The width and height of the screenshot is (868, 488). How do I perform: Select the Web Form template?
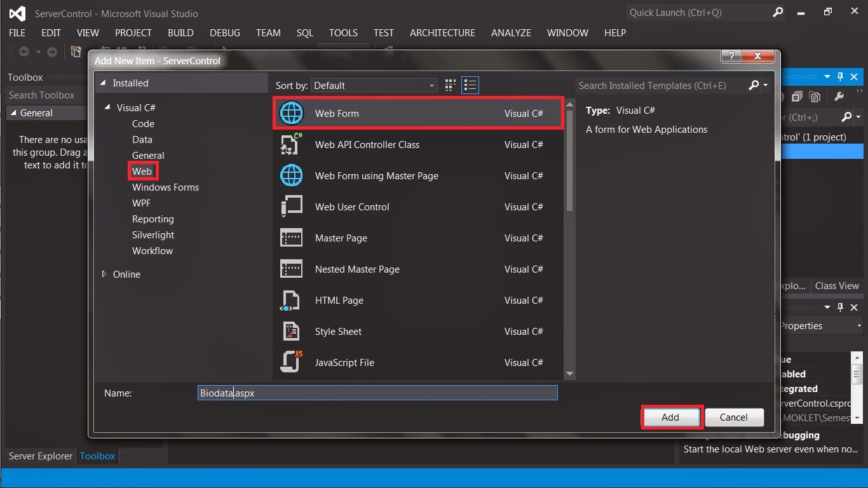(418, 113)
